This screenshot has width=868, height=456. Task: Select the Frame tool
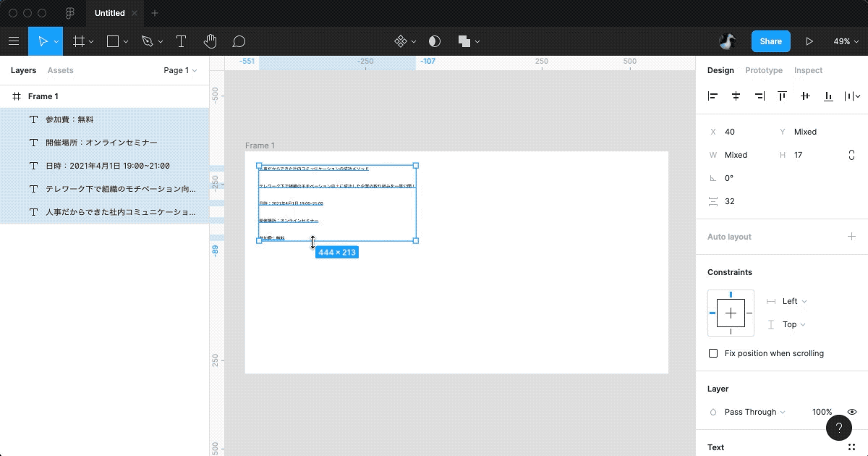coord(78,41)
